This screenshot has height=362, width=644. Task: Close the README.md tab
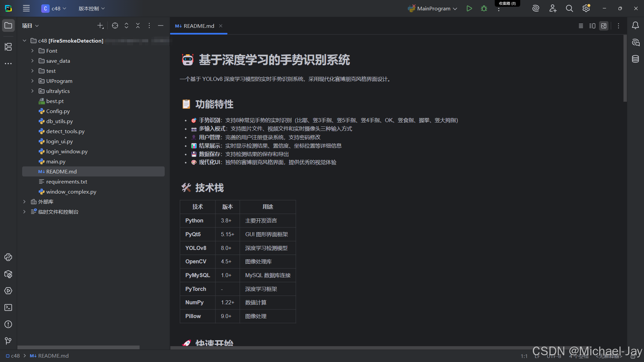221,26
